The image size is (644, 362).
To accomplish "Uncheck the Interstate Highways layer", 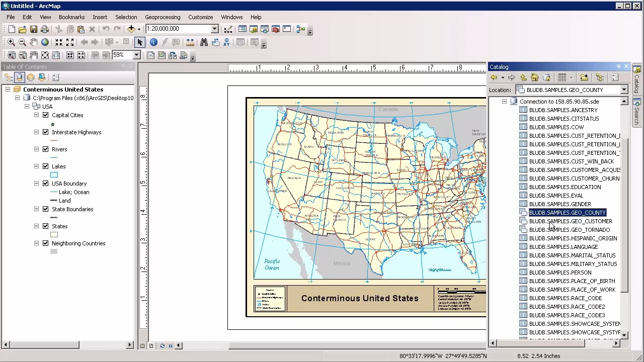I will click(46, 132).
